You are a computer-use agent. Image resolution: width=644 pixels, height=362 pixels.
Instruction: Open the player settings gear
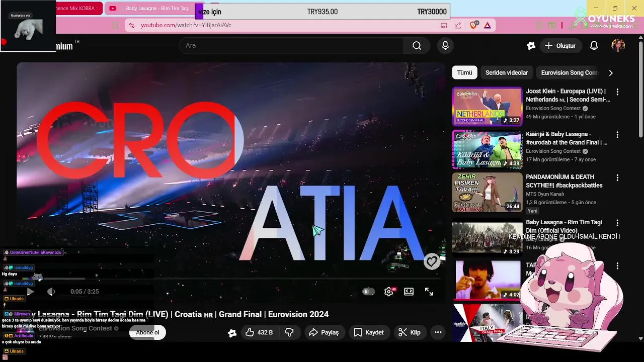(x=389, y=292)
